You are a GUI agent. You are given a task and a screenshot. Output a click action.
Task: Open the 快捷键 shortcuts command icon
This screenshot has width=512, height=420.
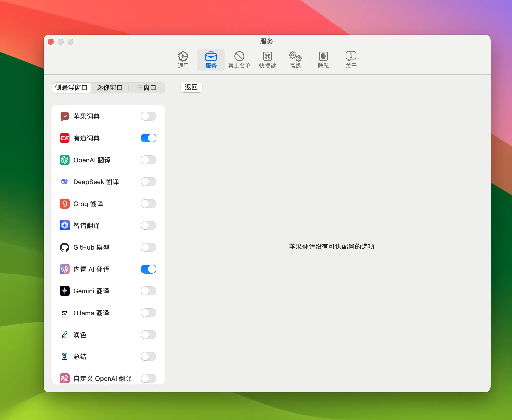point(267,57)
